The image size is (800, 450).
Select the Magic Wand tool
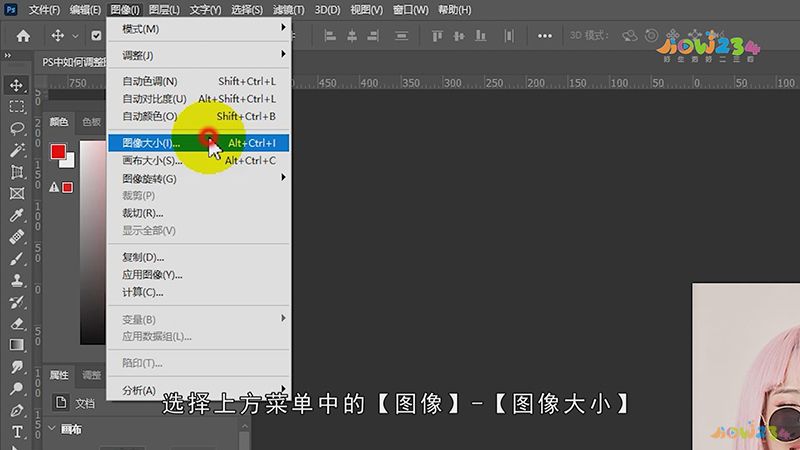16,149
